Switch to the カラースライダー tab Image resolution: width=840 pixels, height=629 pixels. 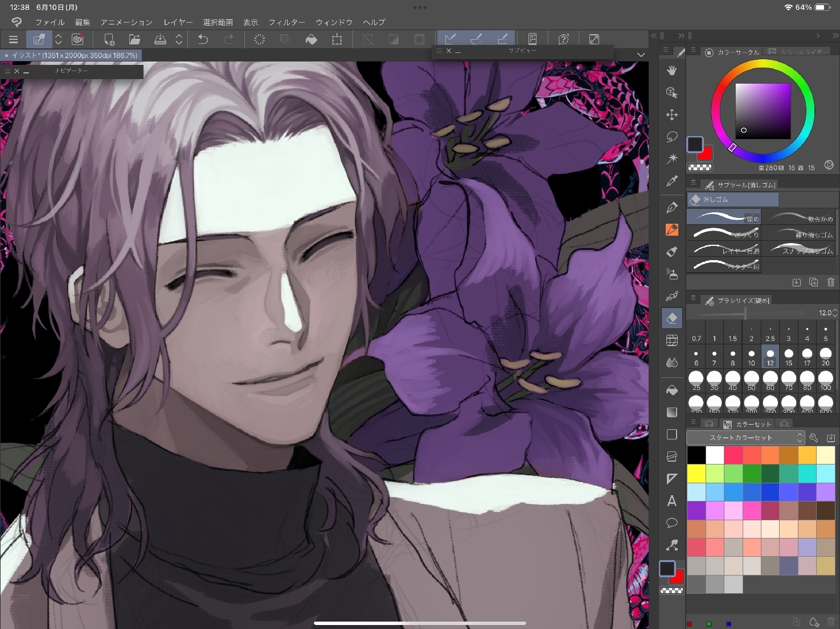[x=797, y=52]
